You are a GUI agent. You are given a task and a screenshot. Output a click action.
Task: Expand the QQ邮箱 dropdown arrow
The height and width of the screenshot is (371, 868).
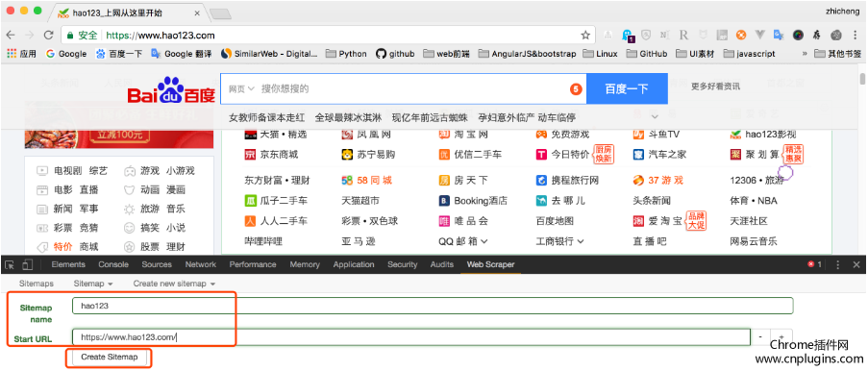(484, 241)
